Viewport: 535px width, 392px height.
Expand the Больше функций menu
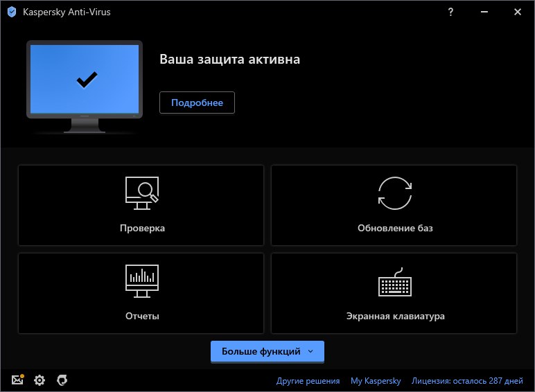[267, 351]
